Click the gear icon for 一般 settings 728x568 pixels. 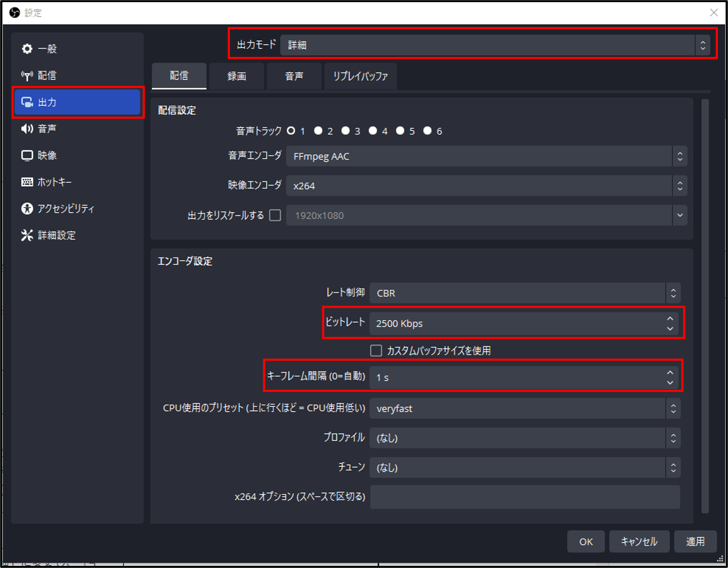click(27, 49)
